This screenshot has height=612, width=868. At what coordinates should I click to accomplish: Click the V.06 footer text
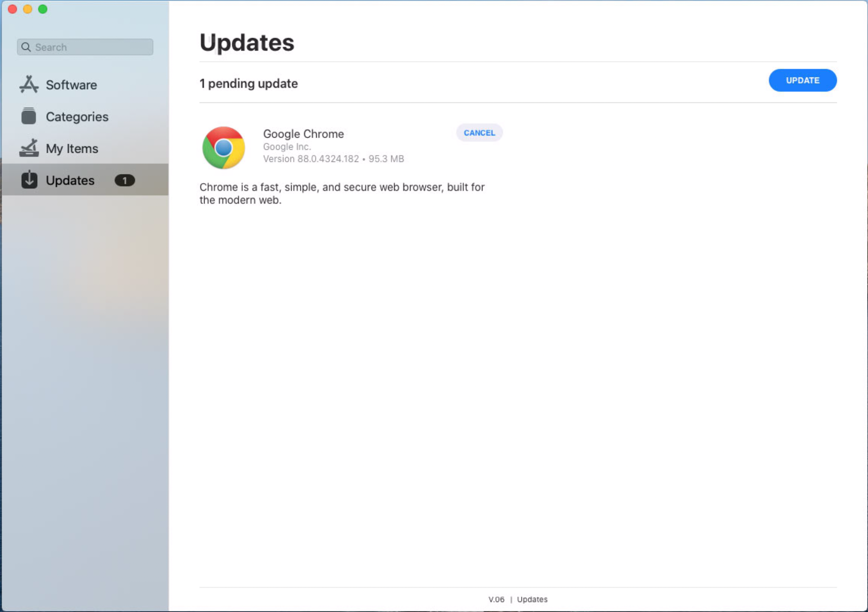(496, 599)
